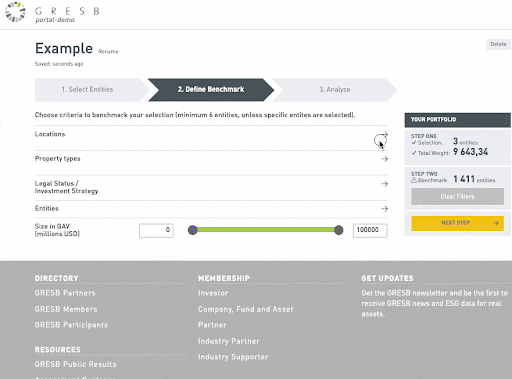Open Company, Fund and Asset link
The height and width of the screenshot is (379, 512).
coord(246,309)
